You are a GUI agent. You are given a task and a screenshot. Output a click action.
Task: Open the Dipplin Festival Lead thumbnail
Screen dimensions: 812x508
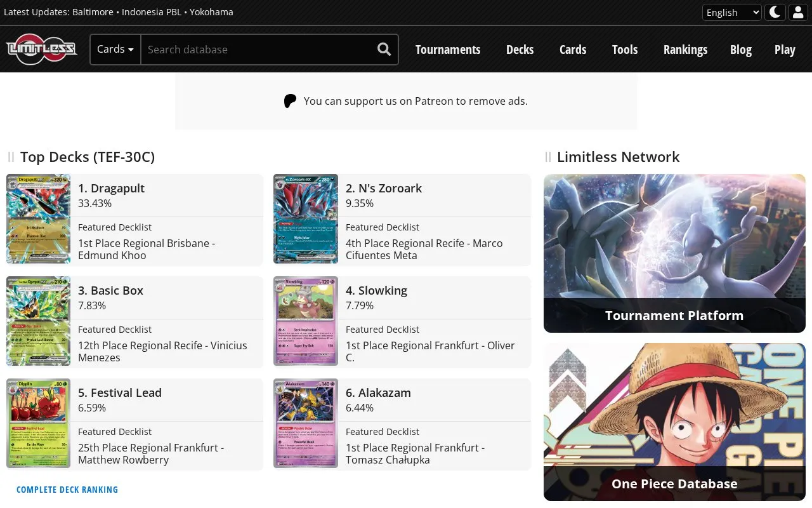[x=38, y=424]
